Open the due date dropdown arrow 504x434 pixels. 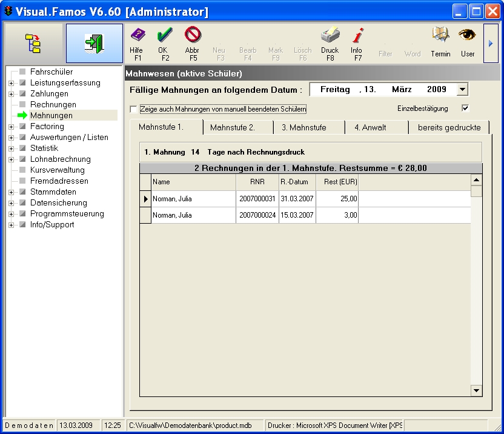[x=462, y=90]
